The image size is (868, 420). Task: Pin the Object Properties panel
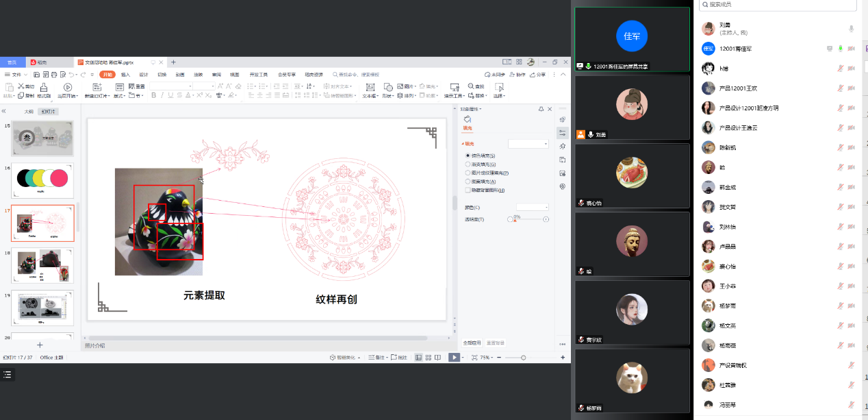(x=541, y=109)
